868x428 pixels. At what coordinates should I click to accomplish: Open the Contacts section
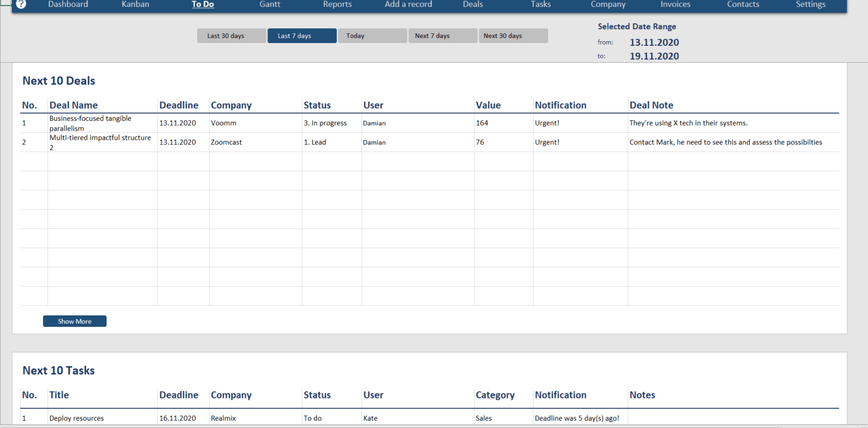pyautogui.click(x=743, y=5)
